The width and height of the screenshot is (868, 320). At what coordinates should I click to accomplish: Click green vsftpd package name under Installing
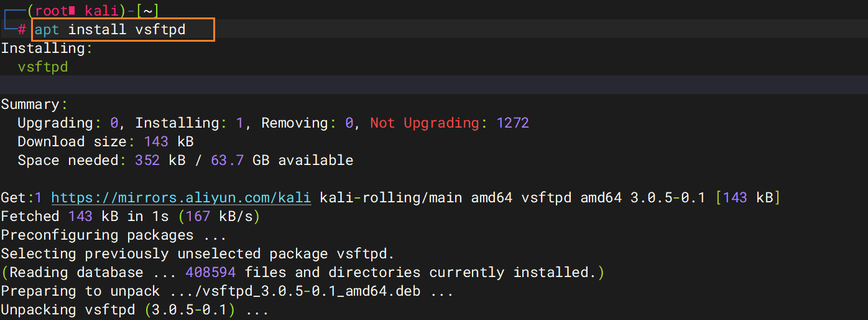[43, 67]
